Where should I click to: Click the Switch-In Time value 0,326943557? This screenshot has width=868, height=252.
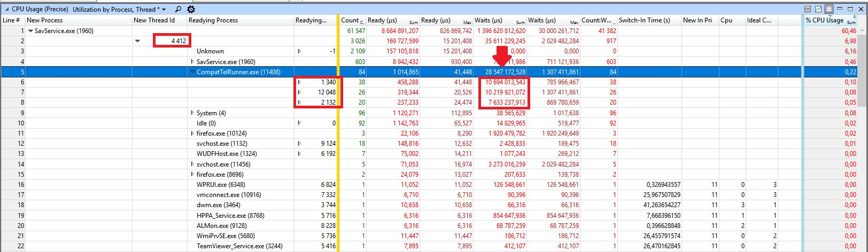tap(663, 185)
